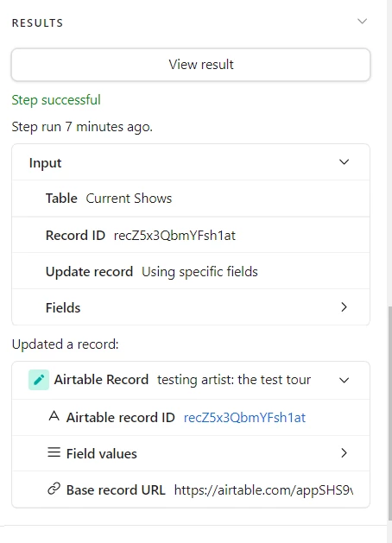This screenshot has width=392, height=543.
Task: Click the list icon next to Field values
Action: click(x=54, y=452)
